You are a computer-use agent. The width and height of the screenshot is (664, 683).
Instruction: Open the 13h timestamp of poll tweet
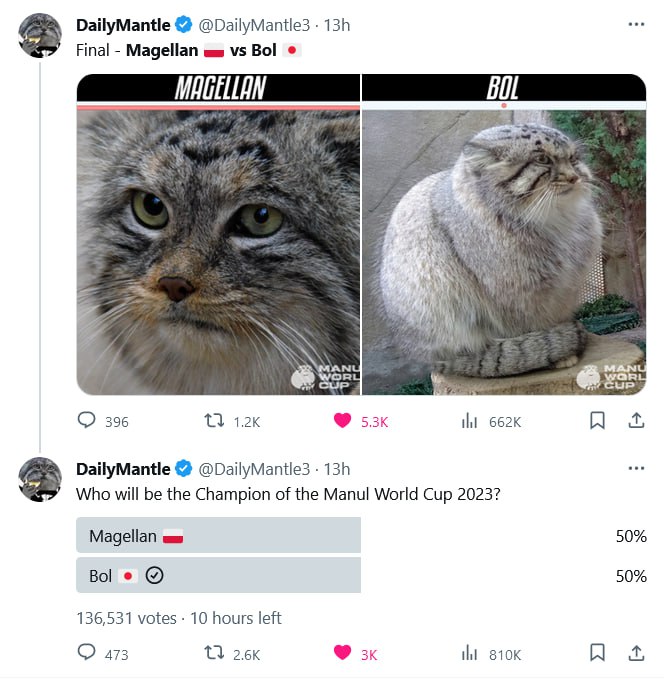point(337,469)
